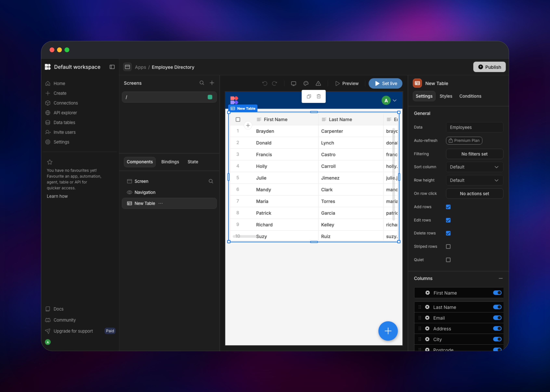Click the undo arrow icon
The height and width of the screenshot is (392, 550).
[265, 84]
